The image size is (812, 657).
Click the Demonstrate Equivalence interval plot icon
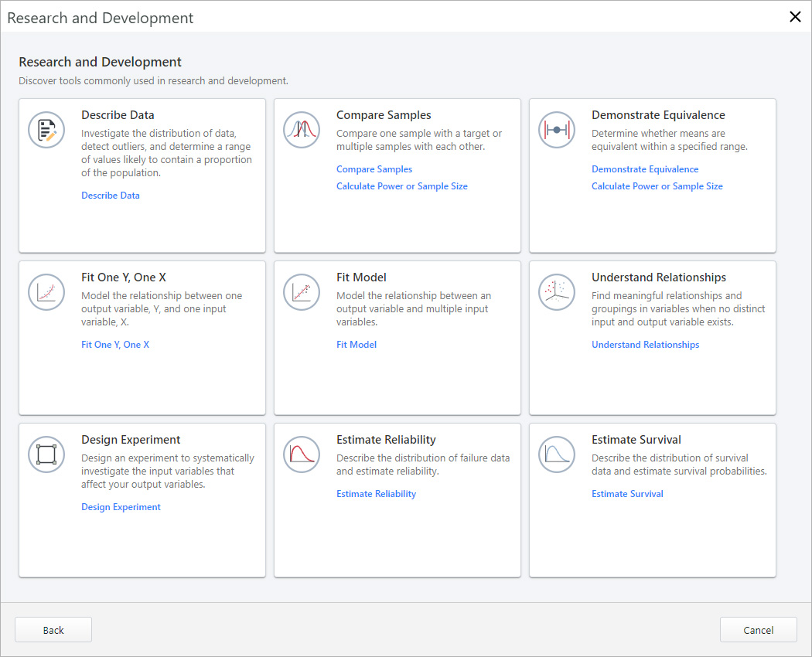click(557, 130)
